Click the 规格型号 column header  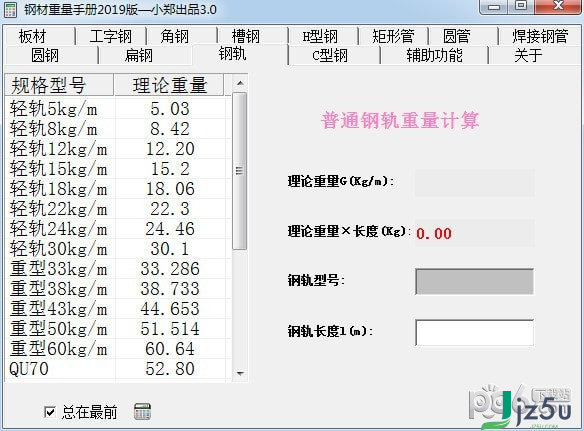(x=59, y=85)
